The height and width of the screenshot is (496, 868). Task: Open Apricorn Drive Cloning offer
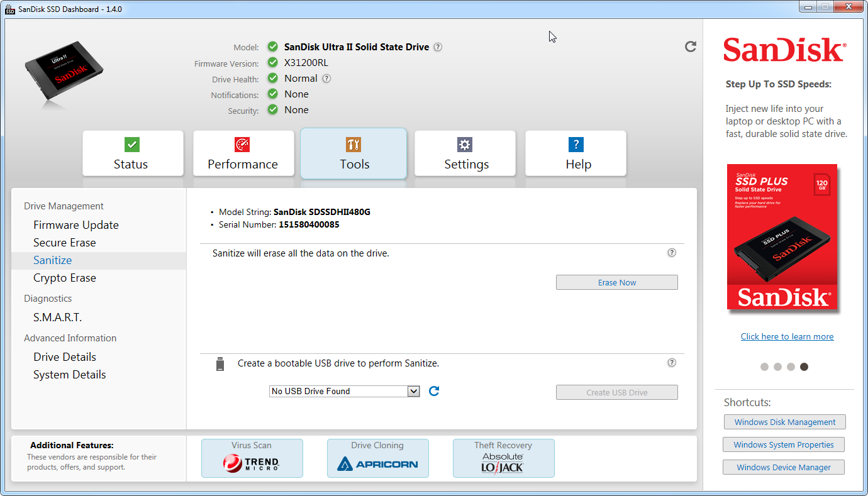click(378, 458)
